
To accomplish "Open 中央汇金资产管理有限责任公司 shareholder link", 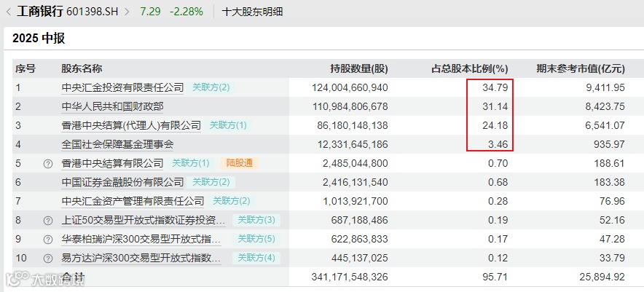I will (133, 201).
